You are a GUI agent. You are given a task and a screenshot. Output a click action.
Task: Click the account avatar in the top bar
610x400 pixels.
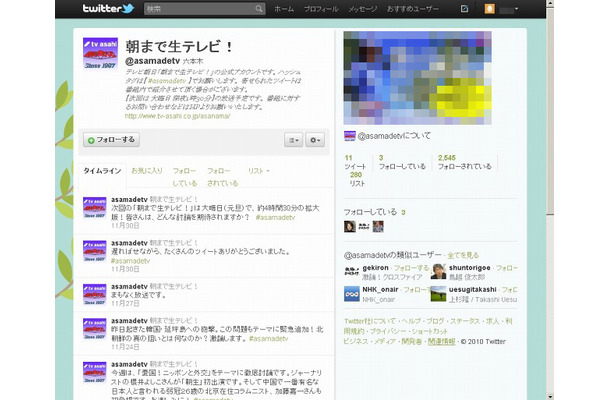click(489, 9)
